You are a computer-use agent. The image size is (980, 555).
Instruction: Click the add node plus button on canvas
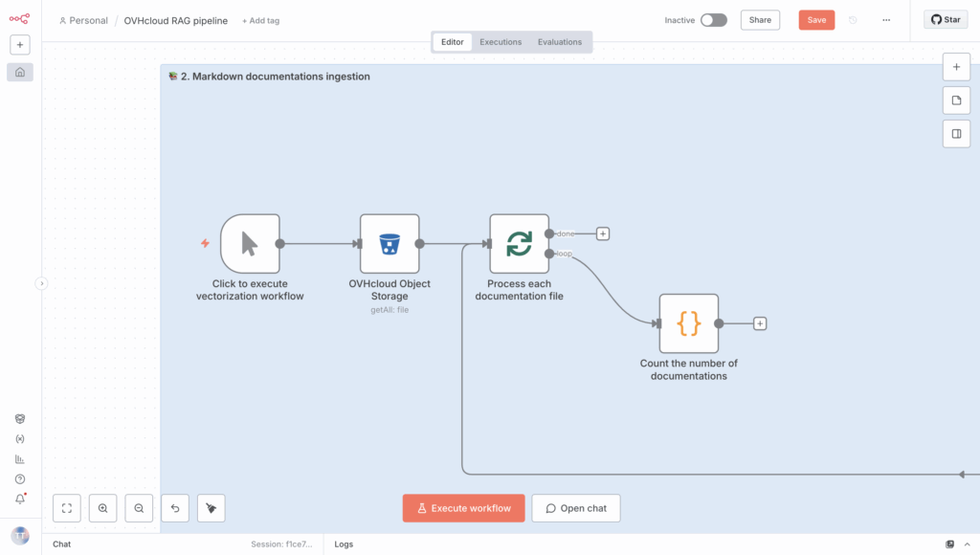(956, 67)
